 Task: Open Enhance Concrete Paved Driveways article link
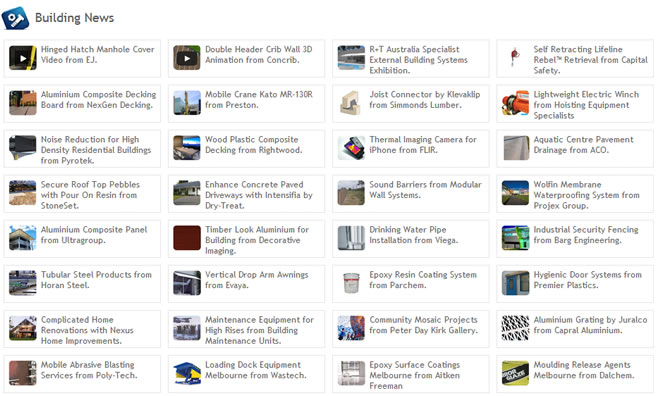click(259, 195)
